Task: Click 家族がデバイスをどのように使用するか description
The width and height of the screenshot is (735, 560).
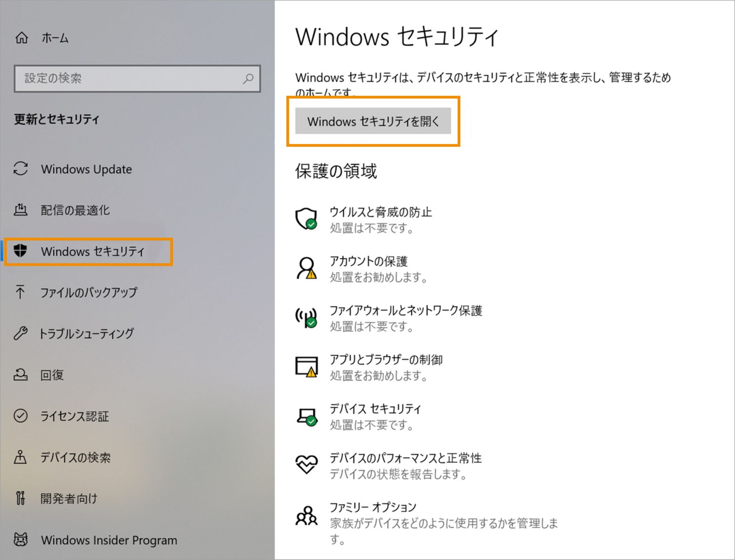Action: click(444, 531)
